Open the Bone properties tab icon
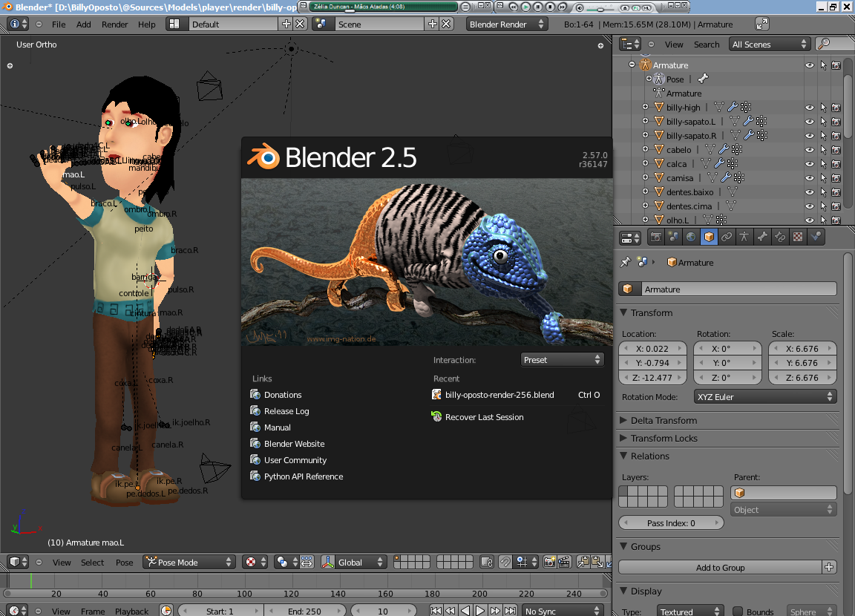This screenshot has width=855, height=616. coord(762,237)
